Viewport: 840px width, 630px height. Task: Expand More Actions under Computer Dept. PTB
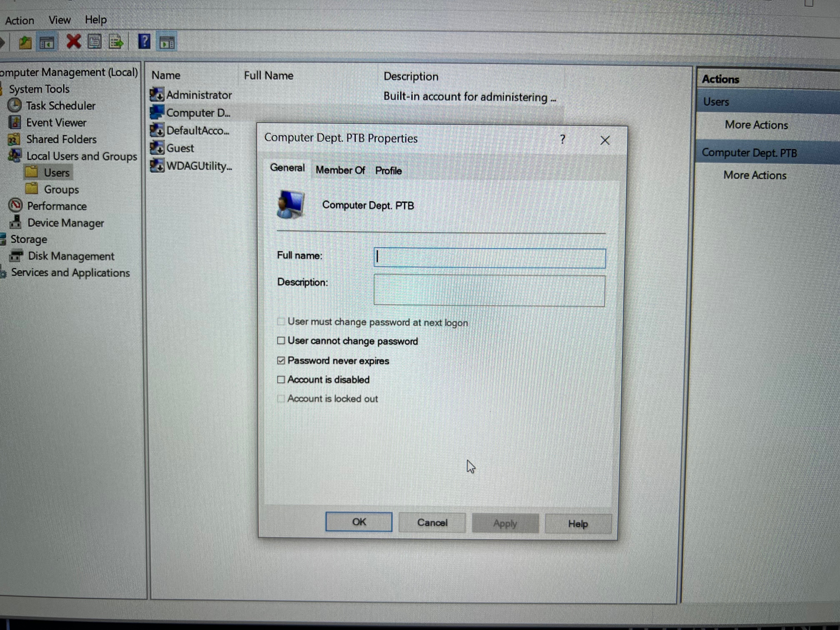(x=755, y=175)
